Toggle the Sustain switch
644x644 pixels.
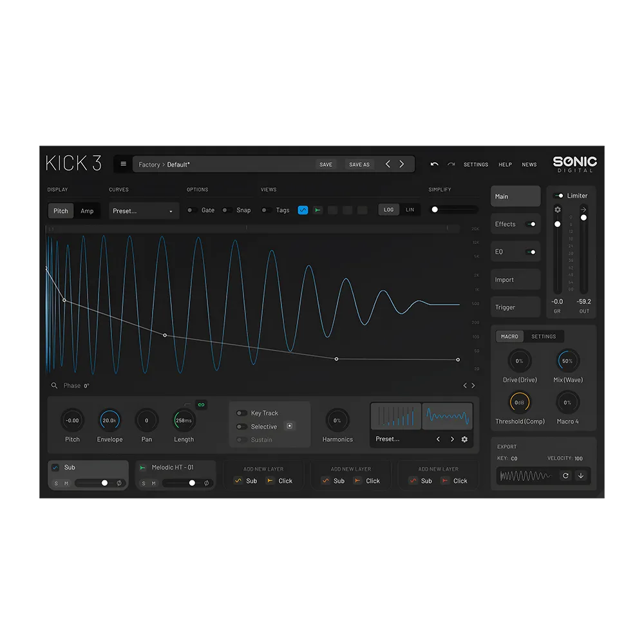(x=241, y=439)
